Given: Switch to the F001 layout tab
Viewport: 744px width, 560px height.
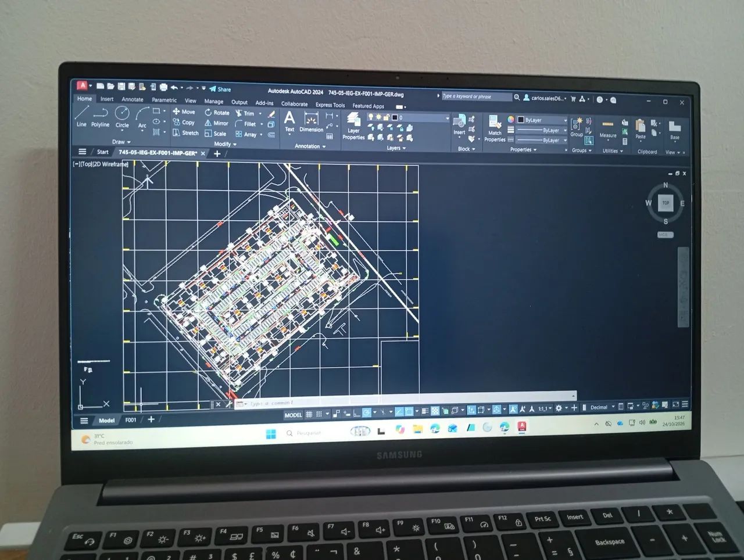Looking at the screenshot, I should click(x=131, y=420).
